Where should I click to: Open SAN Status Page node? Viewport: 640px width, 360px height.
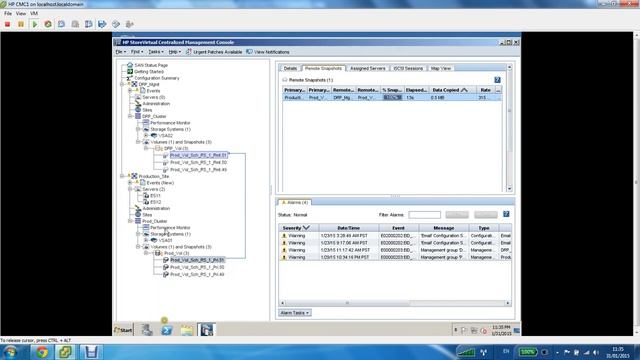point(151,65)
